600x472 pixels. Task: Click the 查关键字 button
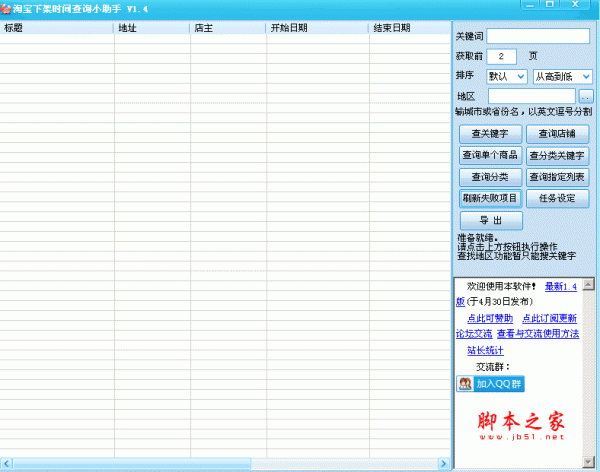point(490,134)
